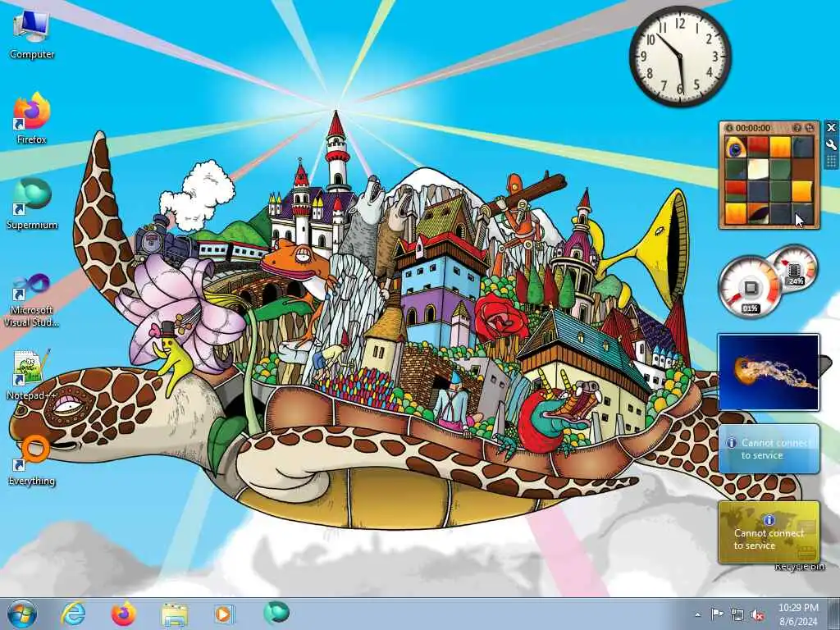The image size is (840, 630).
Task: Click the white puzzle tile
Action: (758, 169)
